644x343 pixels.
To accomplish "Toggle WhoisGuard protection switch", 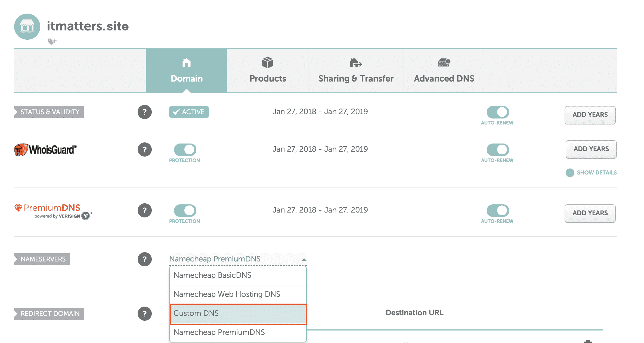I will click(x=185, y=149).
